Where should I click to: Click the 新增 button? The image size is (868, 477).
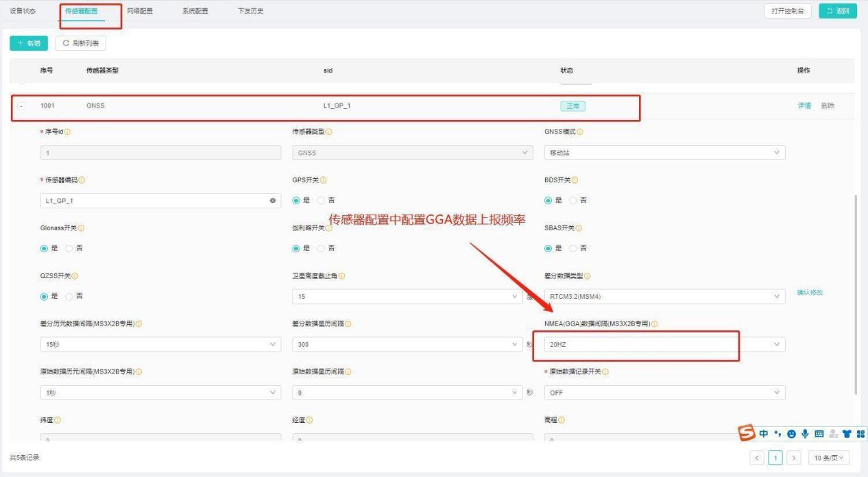coord(29,43)
